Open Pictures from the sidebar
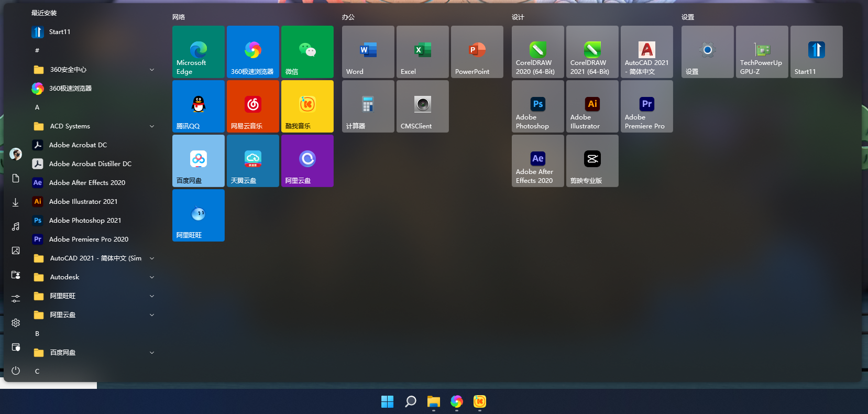The height and width of the screenshot is (414, 868). pos(16,250)
